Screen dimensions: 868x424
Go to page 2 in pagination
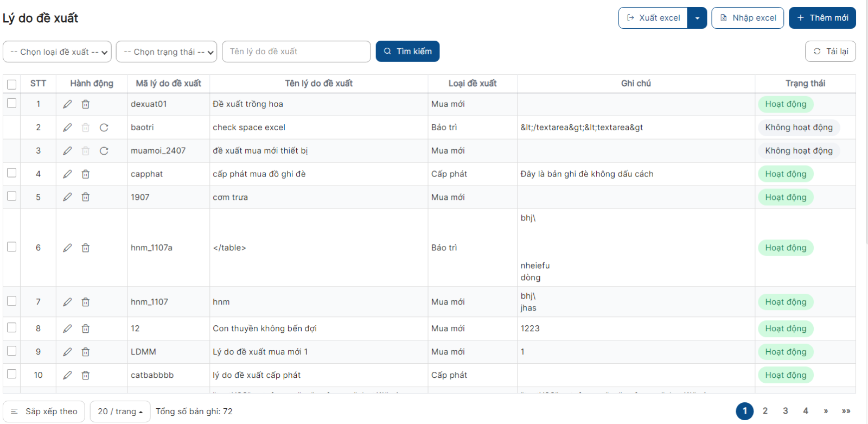(x=765, y=411)
